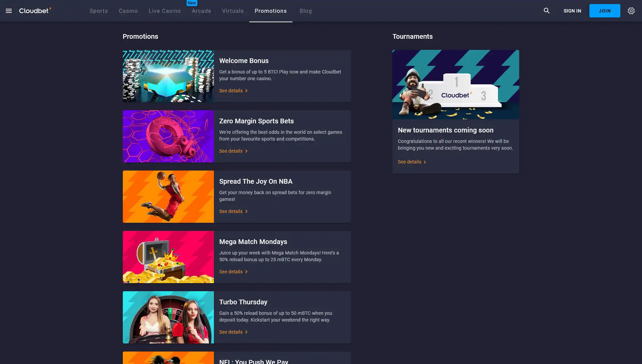Open See details for Spread The Joy On NBA
The image size is (642, 364).
(231, 211)
